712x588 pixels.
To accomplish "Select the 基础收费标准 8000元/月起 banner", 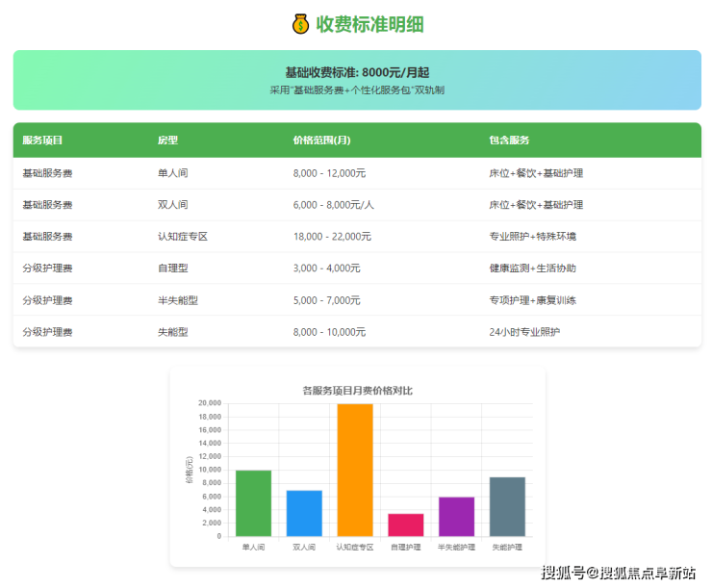I will (x=357, y=80).
